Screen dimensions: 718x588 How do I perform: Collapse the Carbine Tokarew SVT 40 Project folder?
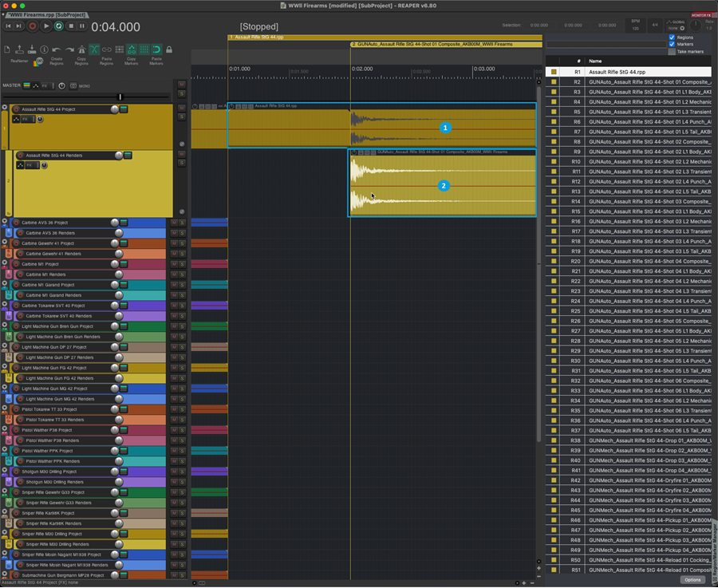pos(5,304)
